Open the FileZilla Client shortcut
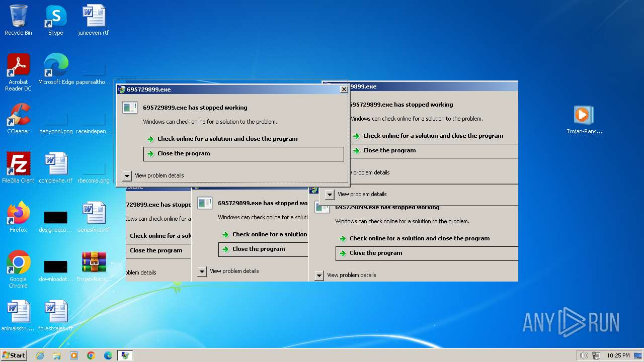This screenshot has height=362, width=644. tap(18, 168)
